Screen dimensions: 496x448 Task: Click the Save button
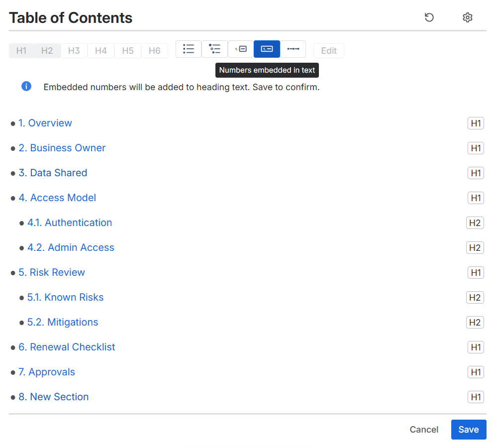coord(469,430)
